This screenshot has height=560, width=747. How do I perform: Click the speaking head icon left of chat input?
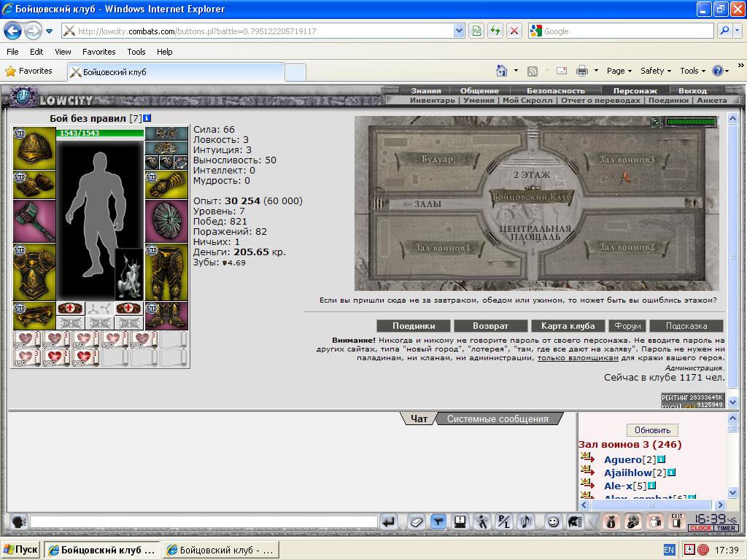[x=18, y=522]
